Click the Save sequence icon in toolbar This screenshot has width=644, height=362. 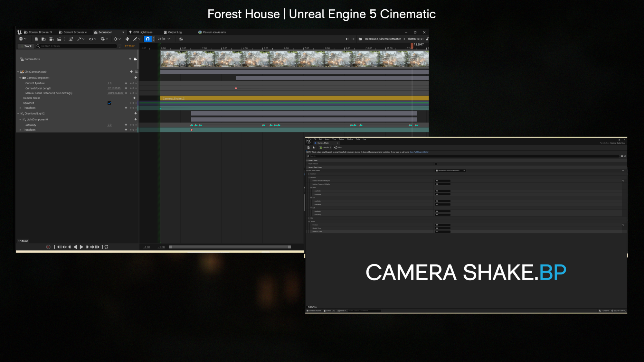(36, 39)
